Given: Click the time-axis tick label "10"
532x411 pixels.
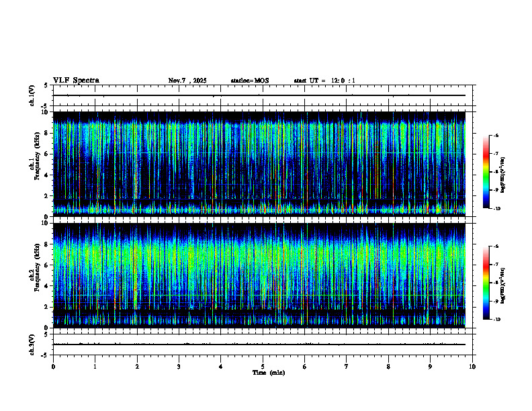Looking at the screenshot, I should pyautogui.click(x=472, y=367).
